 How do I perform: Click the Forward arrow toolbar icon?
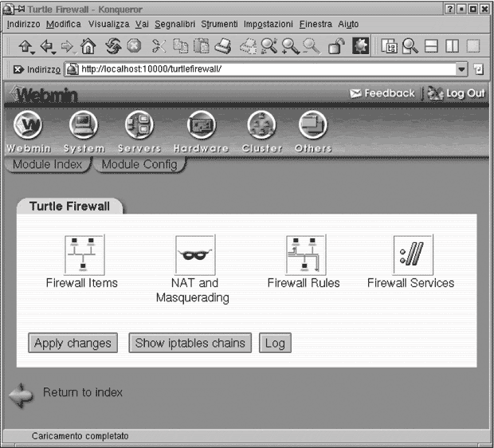pos(68,46)
